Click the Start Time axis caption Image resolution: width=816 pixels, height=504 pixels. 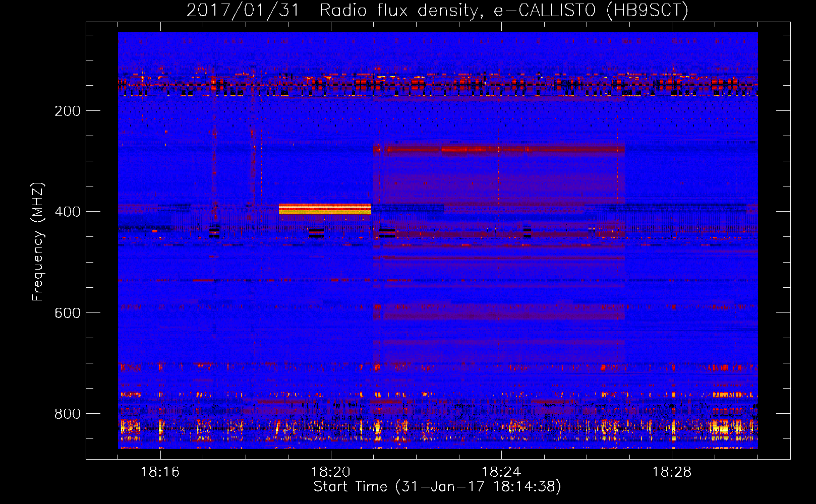pyautogui.click(x=437, y=487)
